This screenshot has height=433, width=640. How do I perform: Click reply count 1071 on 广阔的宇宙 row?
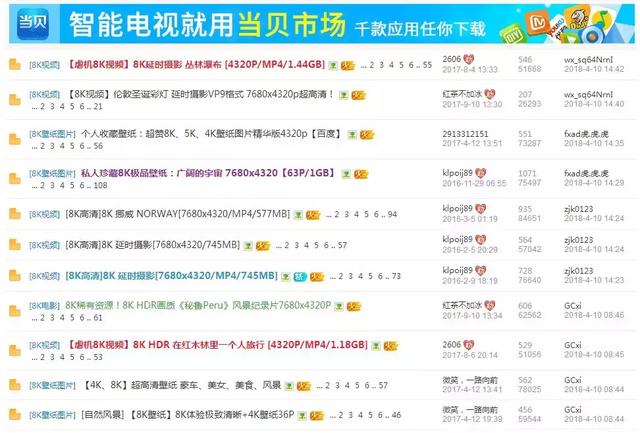[527, 173]
